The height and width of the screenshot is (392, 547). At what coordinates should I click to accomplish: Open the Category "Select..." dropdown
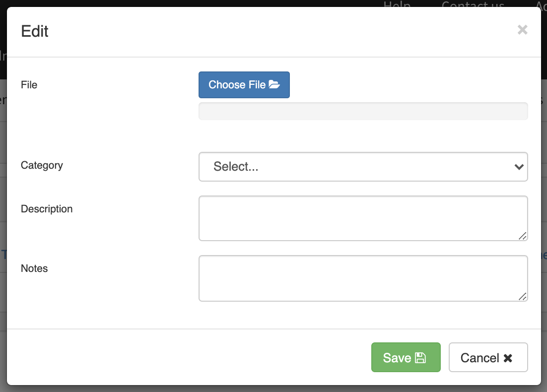[363, 167]
